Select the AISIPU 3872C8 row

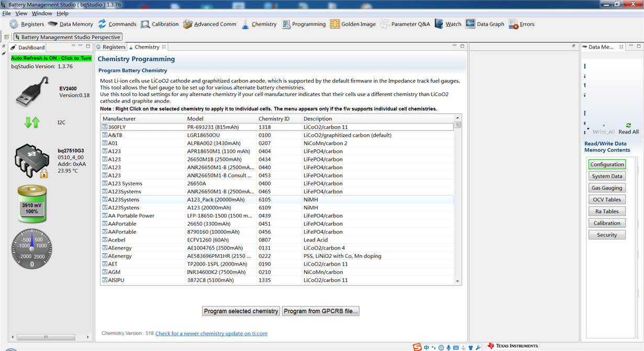pyautogui.click(x=277, y=280)
